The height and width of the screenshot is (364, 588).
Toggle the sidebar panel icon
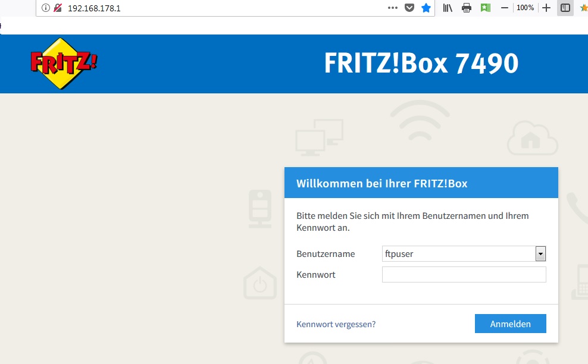point(565,8)
